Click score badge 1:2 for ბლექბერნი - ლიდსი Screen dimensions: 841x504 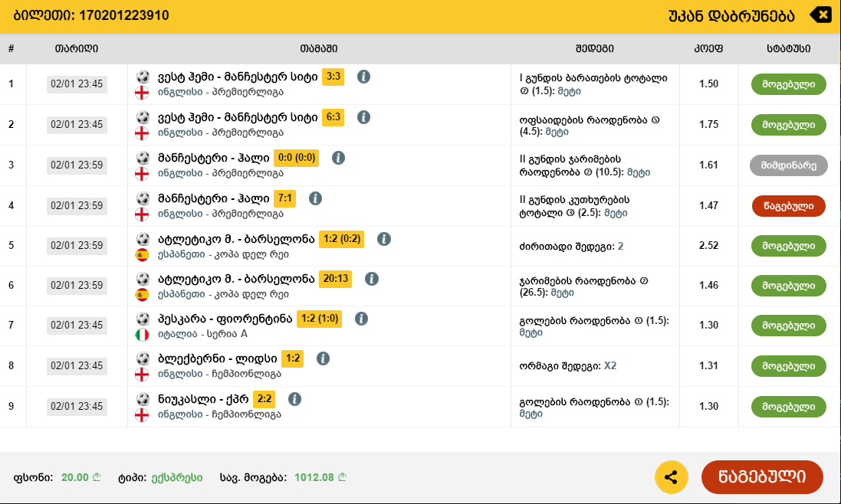click(293, 359)
